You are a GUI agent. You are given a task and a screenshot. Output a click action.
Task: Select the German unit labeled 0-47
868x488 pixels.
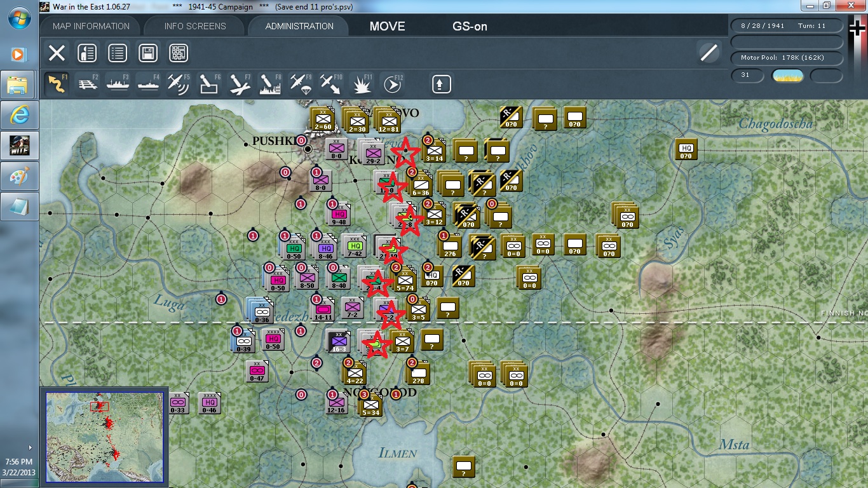tap(257, 372)
